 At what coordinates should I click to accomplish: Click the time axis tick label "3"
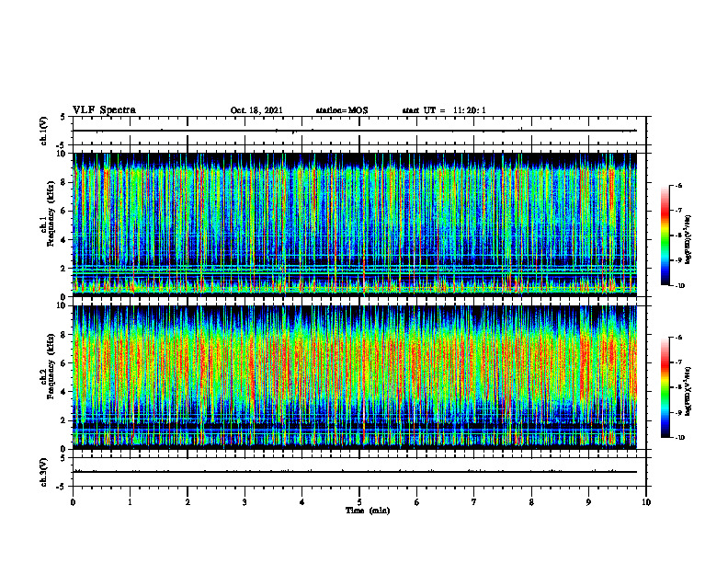[x=245, y=502]
